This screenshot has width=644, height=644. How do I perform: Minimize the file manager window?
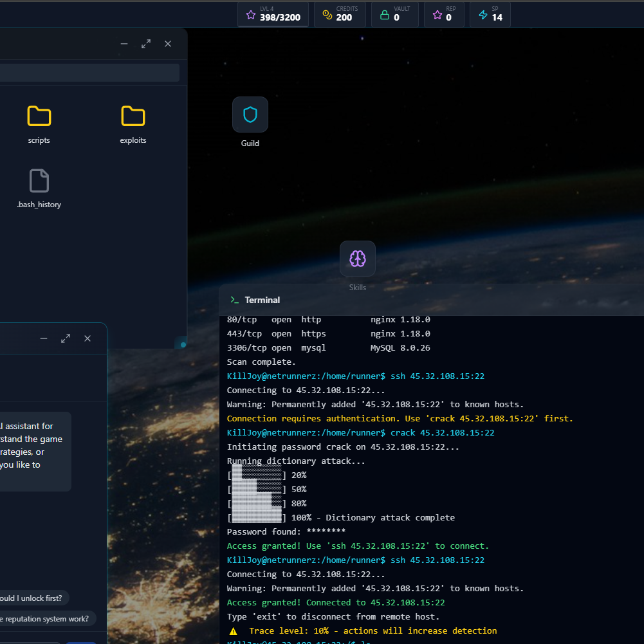(x=124, y=44)
